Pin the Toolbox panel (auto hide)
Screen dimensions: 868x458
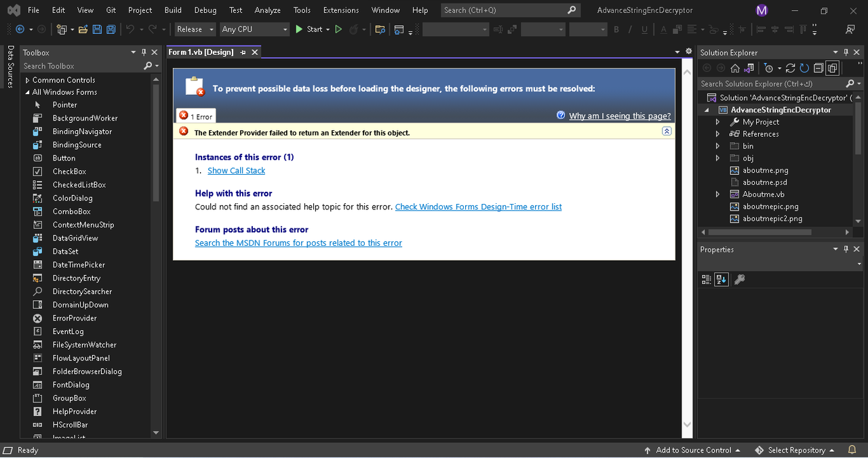click(x=144, y=52)
